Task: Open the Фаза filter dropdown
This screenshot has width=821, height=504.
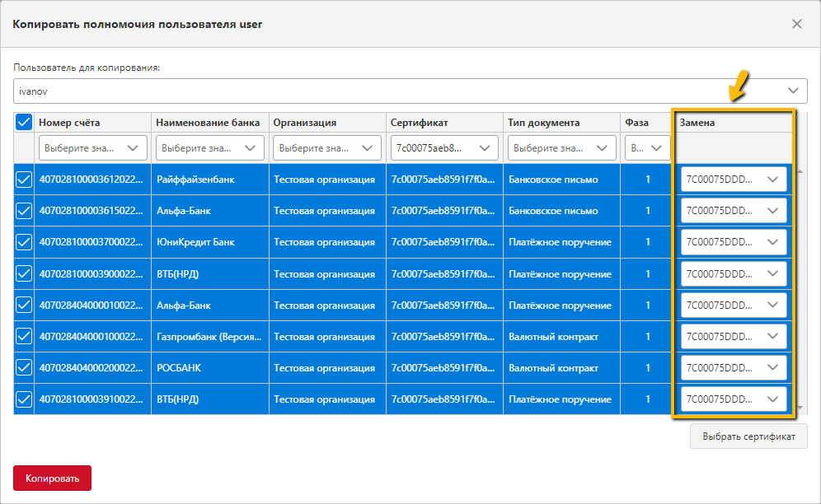Action: point(647,148)
